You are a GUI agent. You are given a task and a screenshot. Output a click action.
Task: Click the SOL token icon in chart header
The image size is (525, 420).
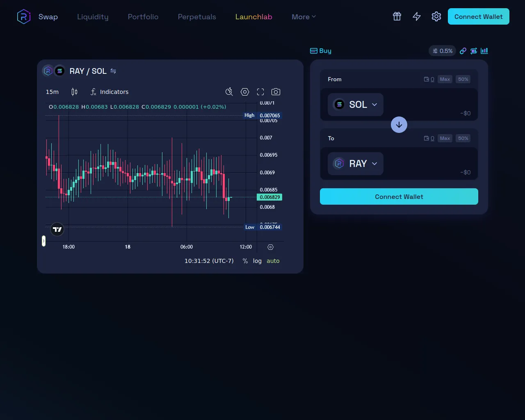59,71
